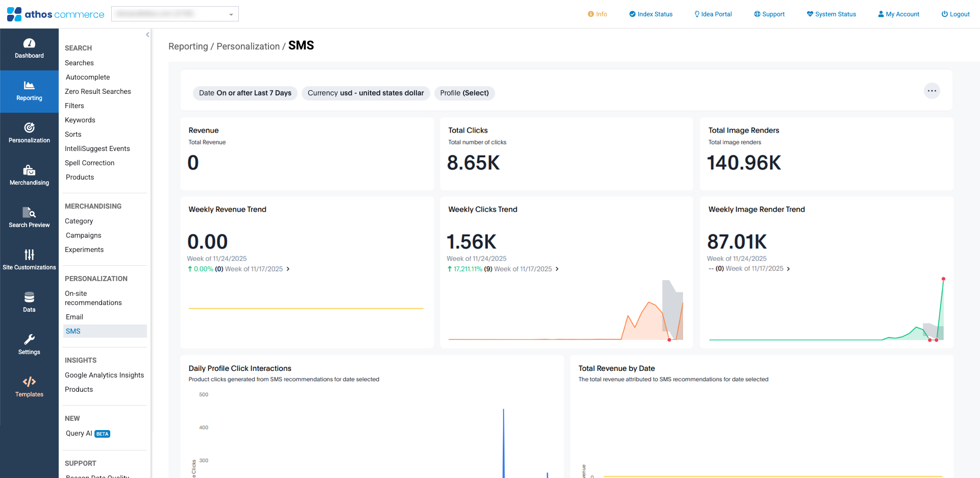Go to the Data database icon
Viewport: 980px width, 478px height.
tap(29, 297)
